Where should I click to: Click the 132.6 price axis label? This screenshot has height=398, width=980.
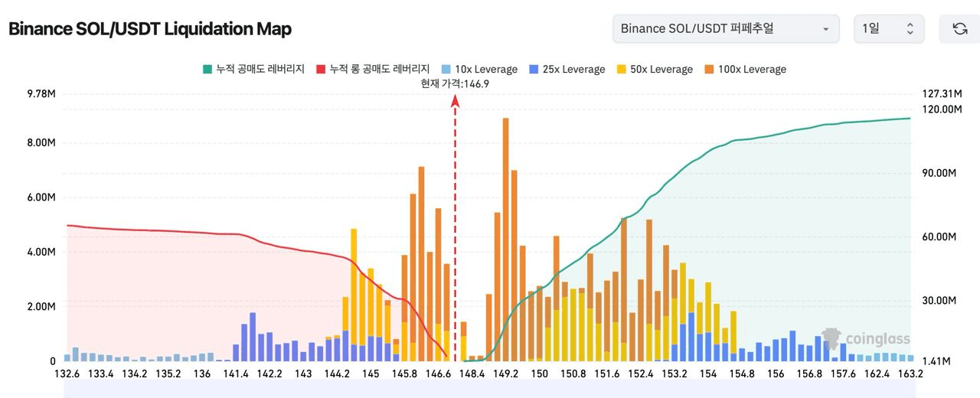[x=67, y=374]
